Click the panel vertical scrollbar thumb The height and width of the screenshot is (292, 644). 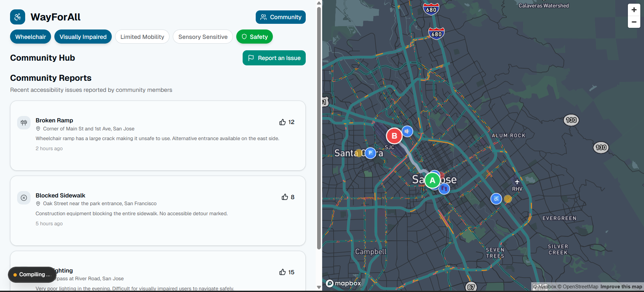319,128
